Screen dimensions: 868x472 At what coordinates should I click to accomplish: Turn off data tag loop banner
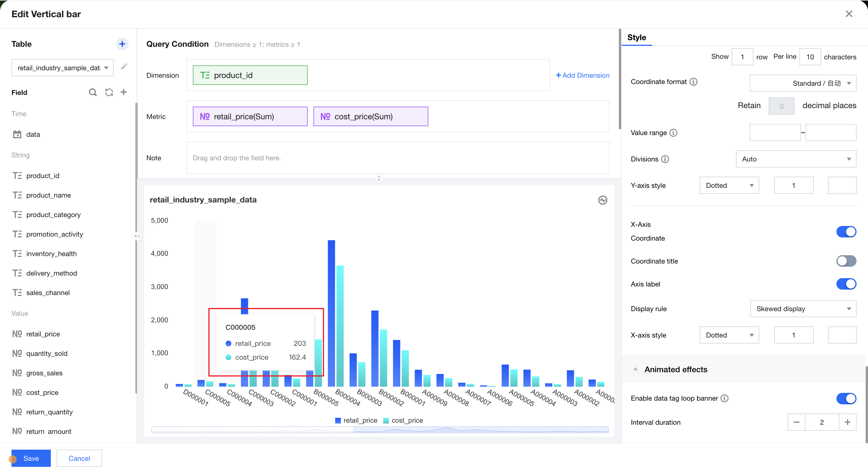(846, 398)
